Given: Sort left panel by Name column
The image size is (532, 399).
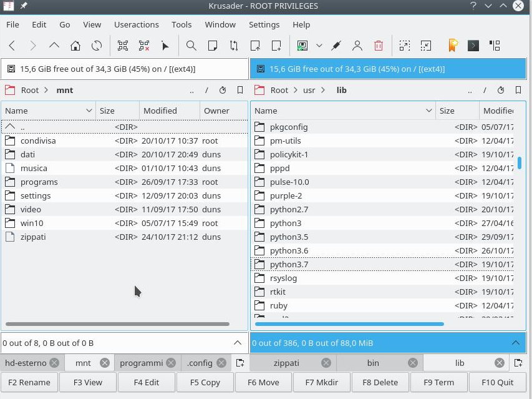Looking at the screenshot, I should (48, 111).
